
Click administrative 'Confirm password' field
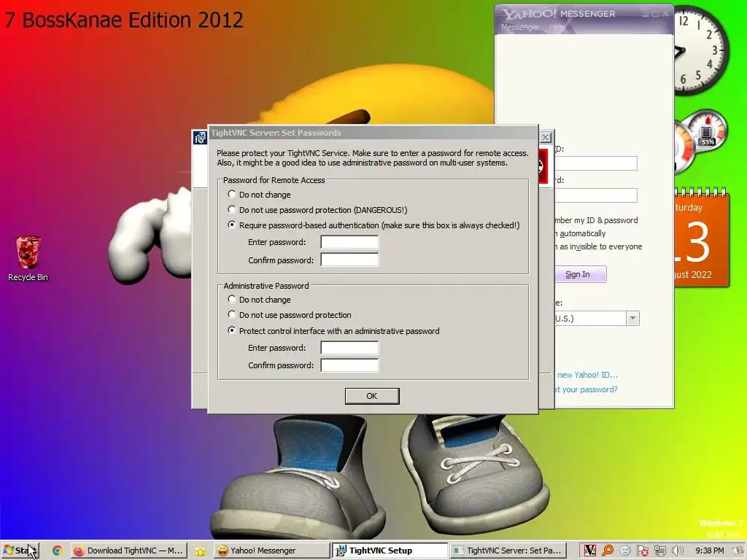click(349, 365)
